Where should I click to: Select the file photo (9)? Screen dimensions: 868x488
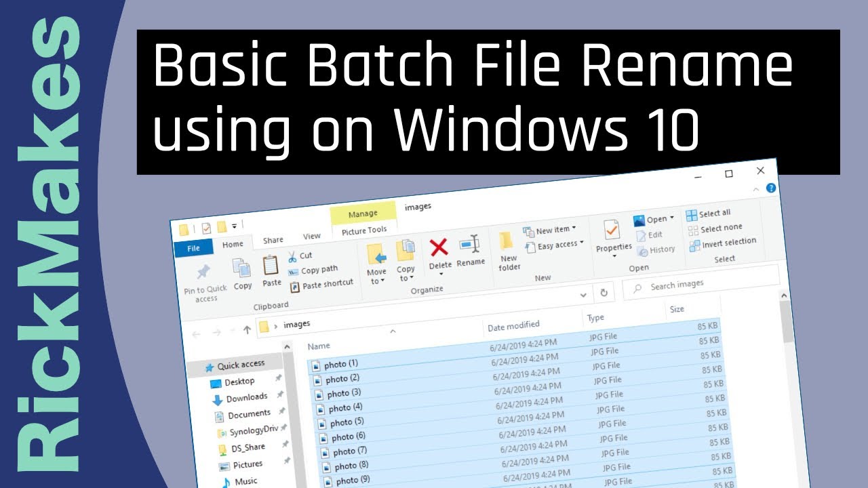[x=352, y=481]
